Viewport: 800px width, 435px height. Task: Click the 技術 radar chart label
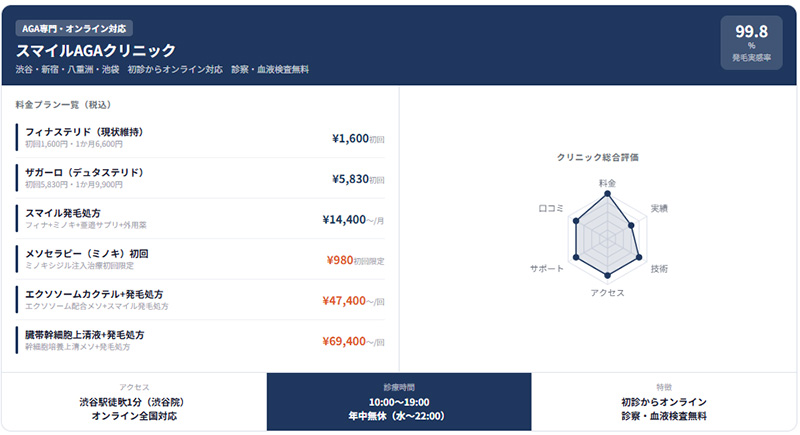coord(659,269)
